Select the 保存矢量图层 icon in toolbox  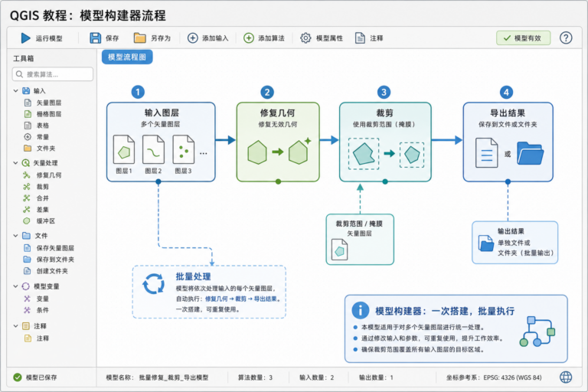coord(28,247)
